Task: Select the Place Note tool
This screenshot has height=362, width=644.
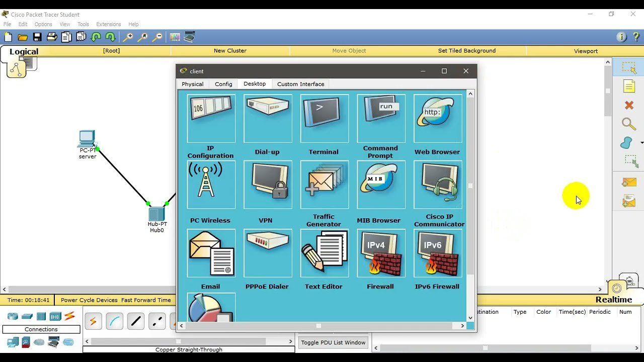Action: click(x=629, y=86)
